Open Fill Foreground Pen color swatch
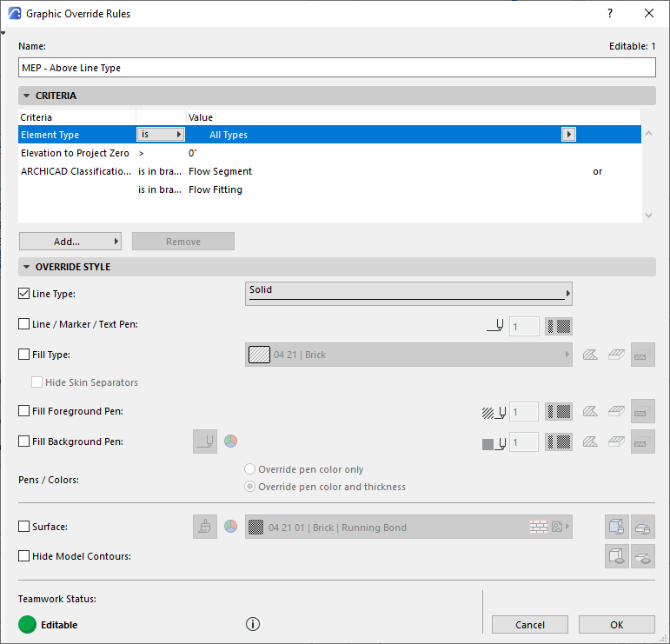Image resolution: width=670 pixels, height=644 pixels. point(559,412)
